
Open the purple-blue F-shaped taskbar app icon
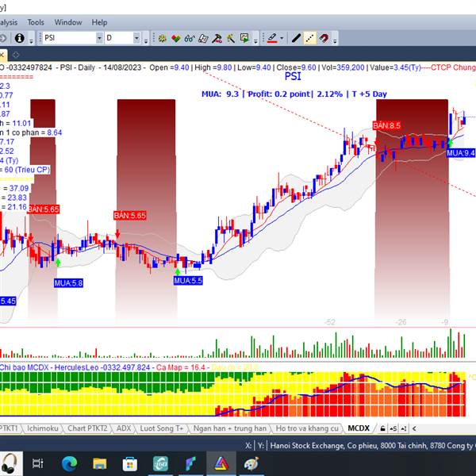190,464
